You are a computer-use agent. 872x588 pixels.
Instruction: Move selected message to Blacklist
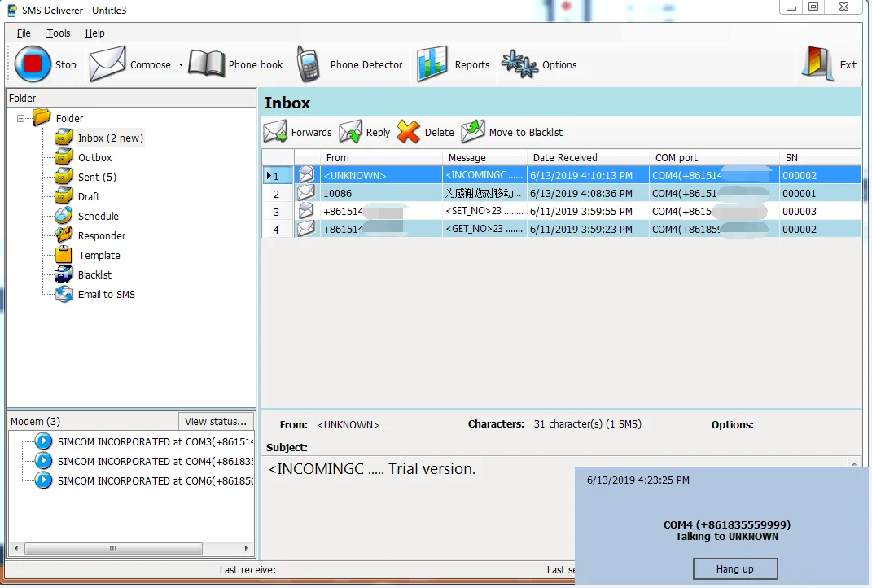click(x=473, y=132)
